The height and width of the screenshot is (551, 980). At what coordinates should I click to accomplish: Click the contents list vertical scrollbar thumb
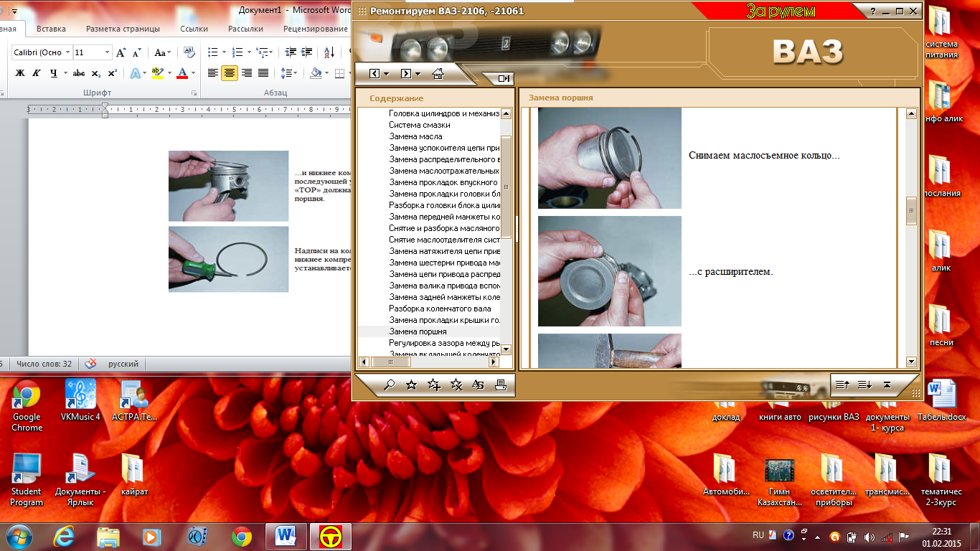tap(506, 187)
